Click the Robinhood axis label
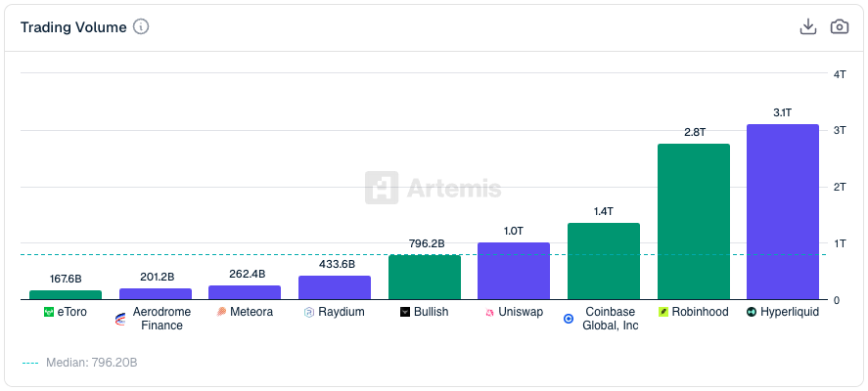Viewport: 868px width, 391px height. click(701, 312)
